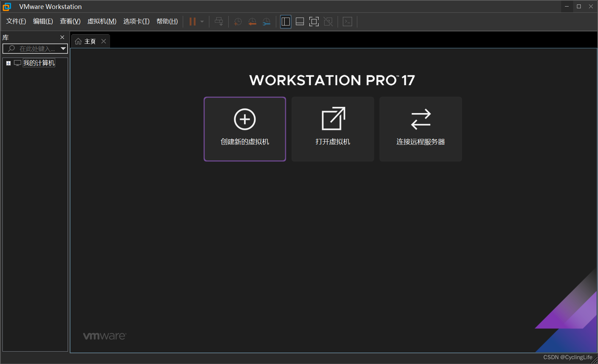This screenshot has height=364, width=598.
Task: Click the send Ctrl+Alt+Del toolbar icon
Action: click(x=219, y=22)
